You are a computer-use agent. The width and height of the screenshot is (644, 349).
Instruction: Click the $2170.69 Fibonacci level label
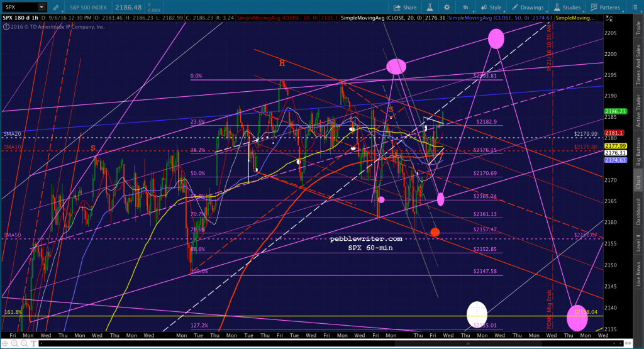(x=485, y=174)
